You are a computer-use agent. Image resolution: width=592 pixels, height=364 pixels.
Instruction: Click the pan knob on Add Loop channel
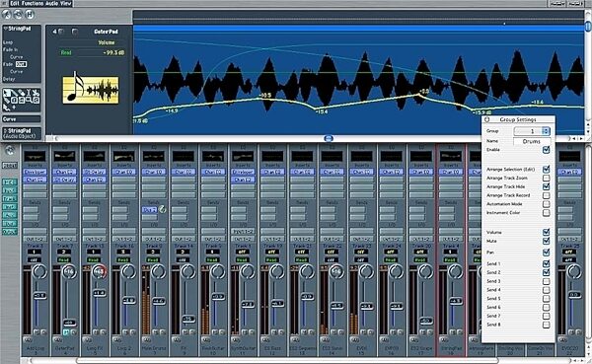(39, 271)
